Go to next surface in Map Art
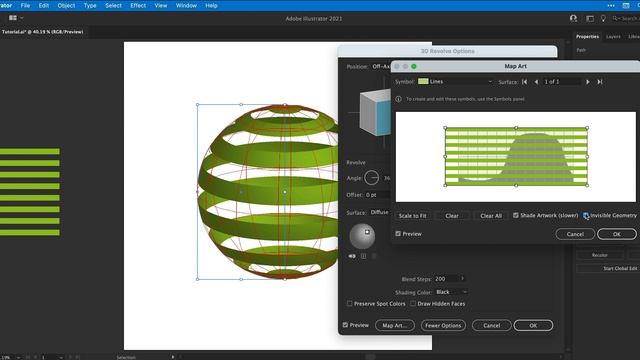This screenshot has height=360, width=640. (588, 82)
